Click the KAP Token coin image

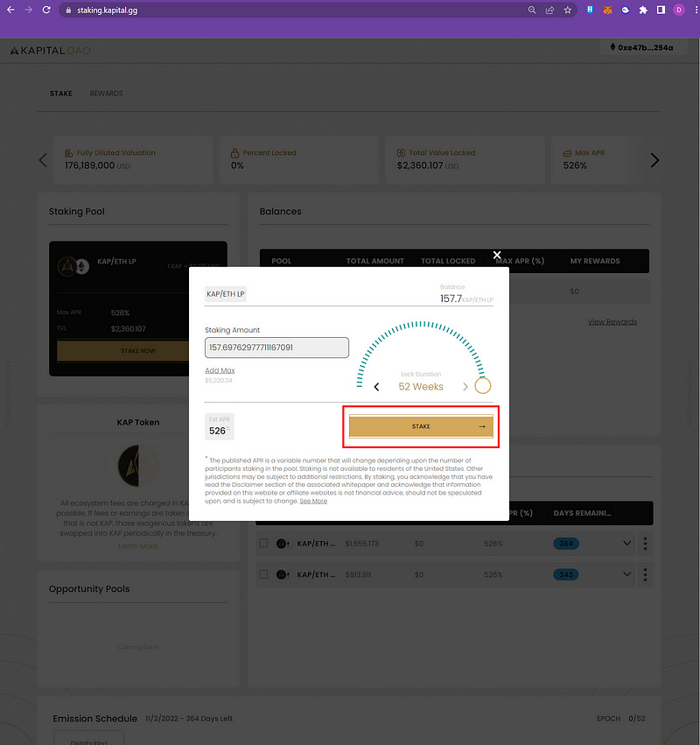[137, 466]
